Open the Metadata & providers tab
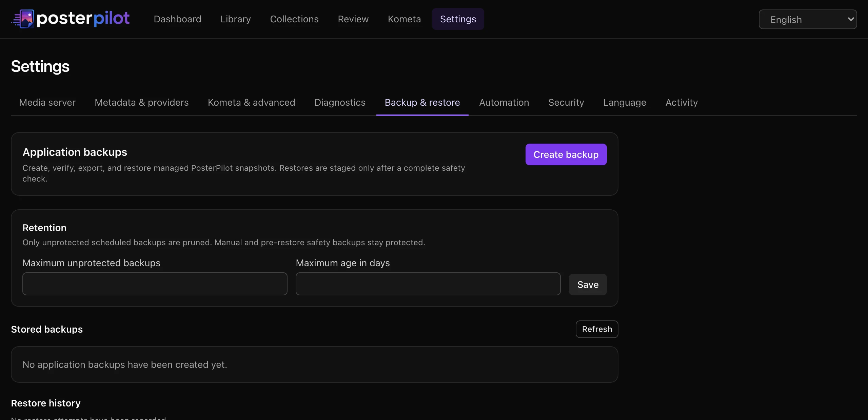This screenshot has width=868, height=420. point(141,102)
